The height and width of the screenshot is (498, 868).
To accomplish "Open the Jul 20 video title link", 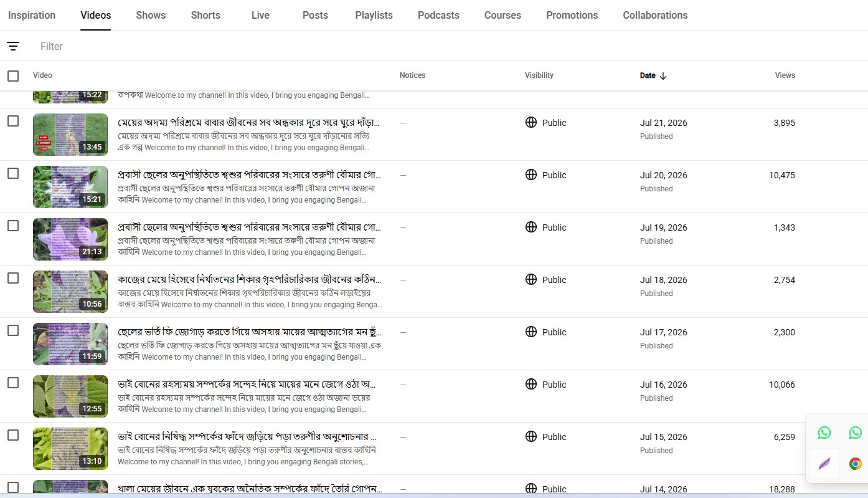I will [249, 175].
